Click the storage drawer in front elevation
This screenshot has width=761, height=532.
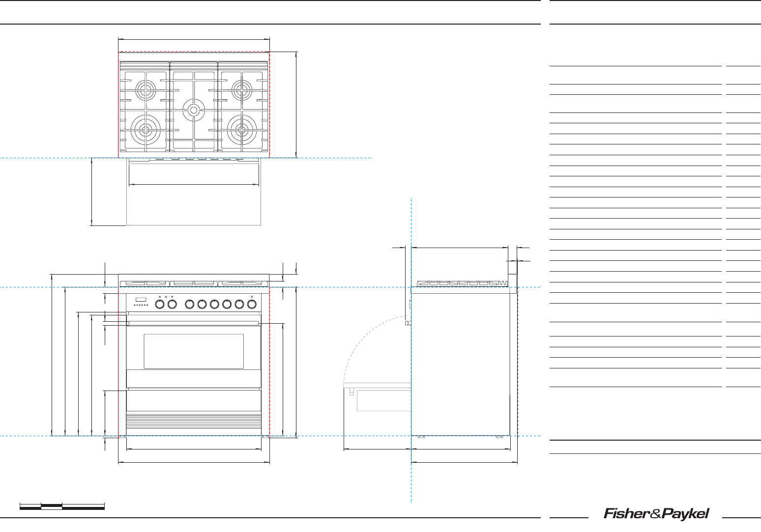click(194, 400)
